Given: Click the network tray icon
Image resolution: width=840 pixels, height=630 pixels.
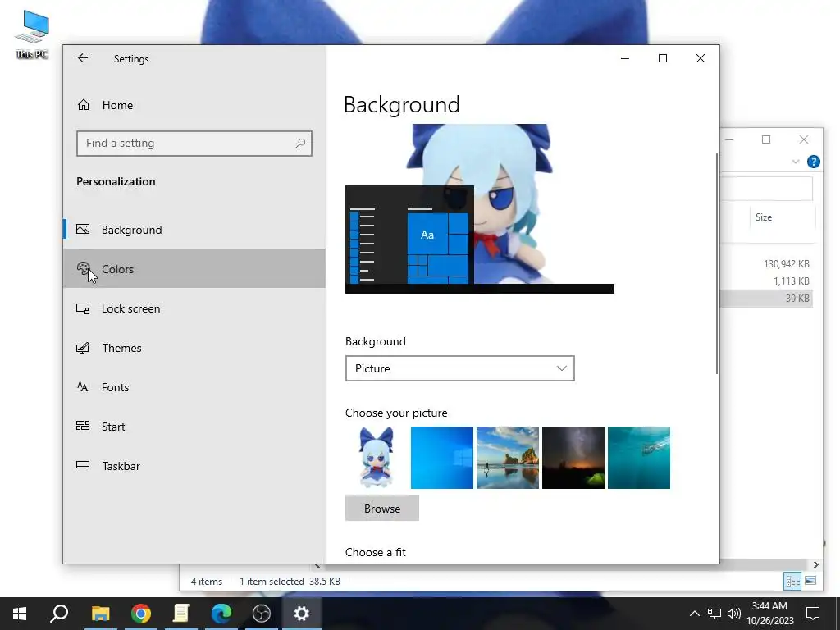Looking at the screenshot, I should 714,614.
